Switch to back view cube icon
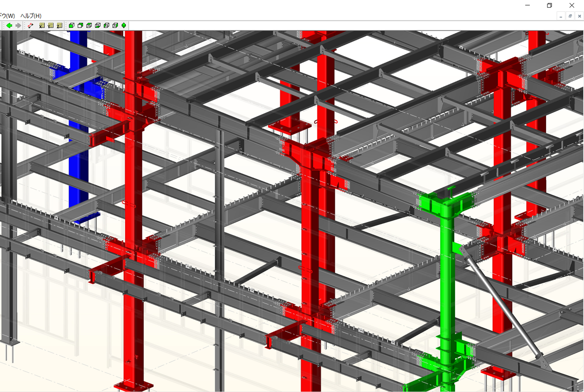Viewport: 584px width, 392px height. (x=80, y=26)
